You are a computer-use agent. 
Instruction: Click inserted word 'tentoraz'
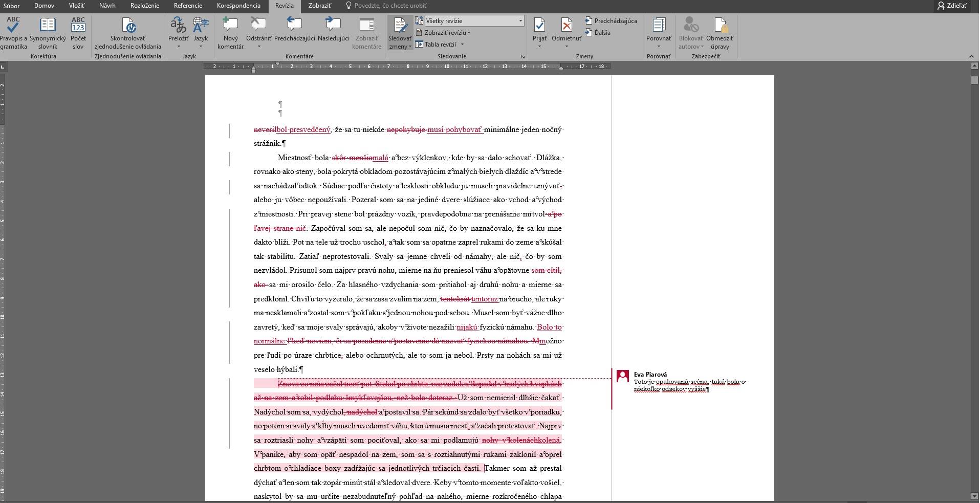click(x=485, y=299)
